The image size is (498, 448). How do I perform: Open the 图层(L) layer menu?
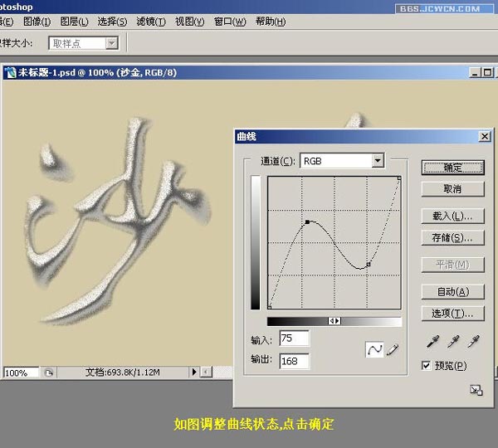(75, 22)
